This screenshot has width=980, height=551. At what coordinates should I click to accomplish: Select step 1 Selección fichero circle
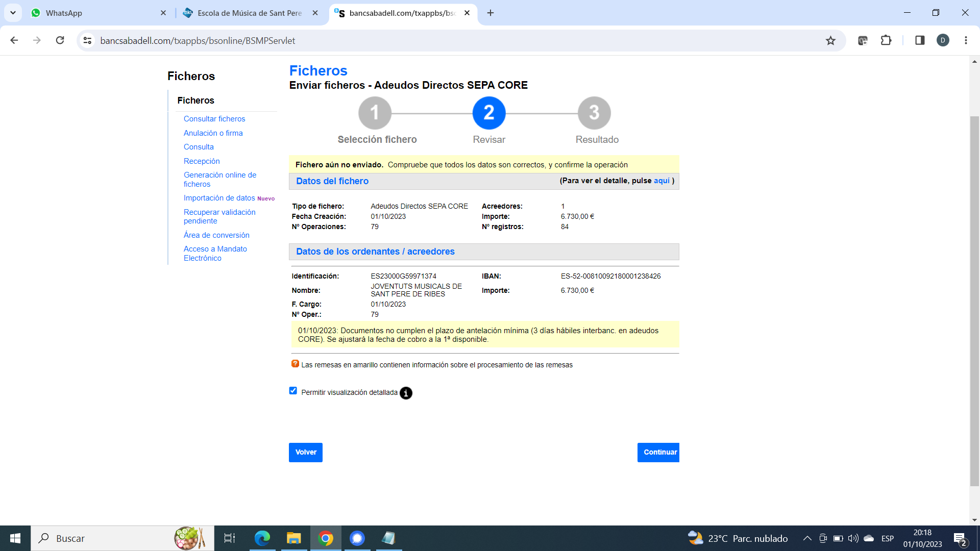click(x=375, y=113)
